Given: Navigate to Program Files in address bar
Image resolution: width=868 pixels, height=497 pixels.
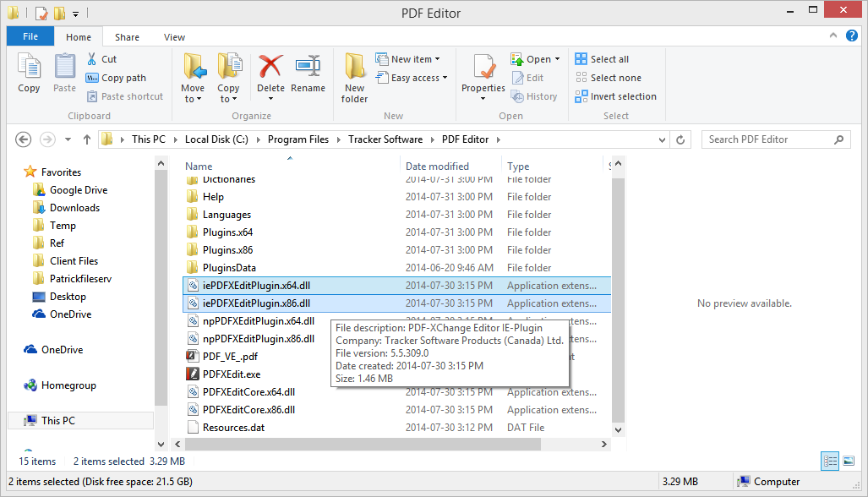Looking at the screenshot, I should 298,139.
